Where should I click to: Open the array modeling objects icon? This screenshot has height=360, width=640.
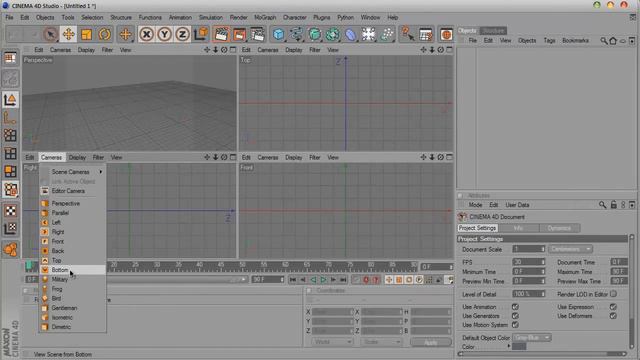333,34
